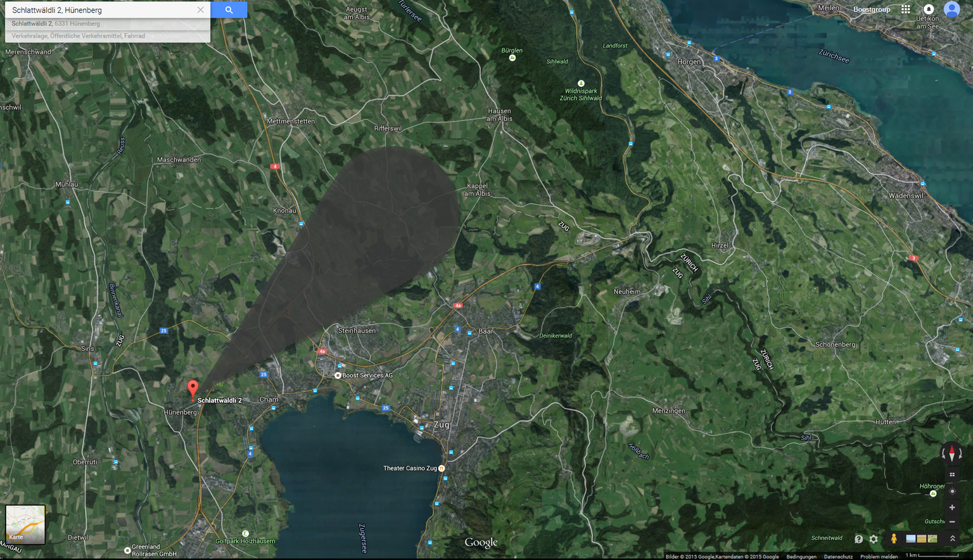Viewport: 973px width, 560px height.
Task: Click the red Schlattwäldli 2 location pin
Action: (193, 388)
